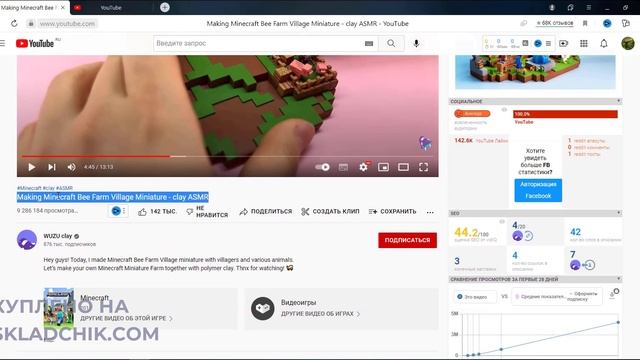The image size is (640, 360).
Task: Collapse the СОЦИАЛЬНОЕ section
Action: coord(618,101)
